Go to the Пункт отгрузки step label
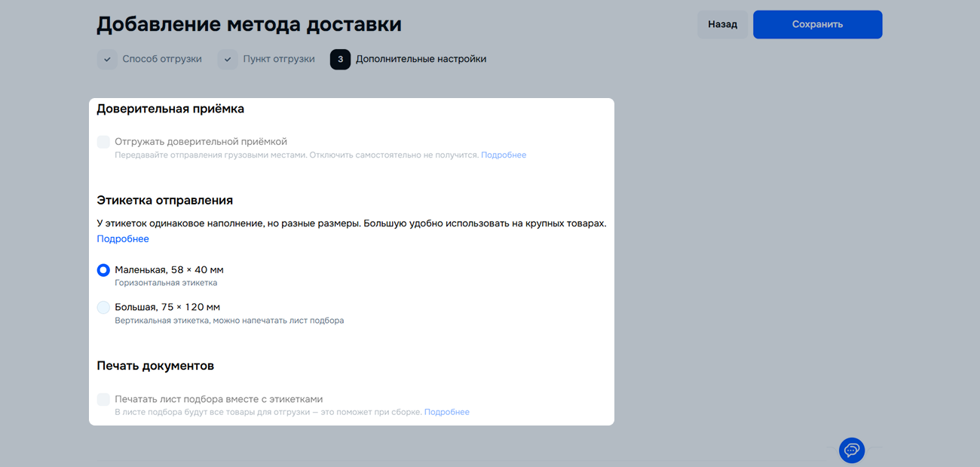The width and height of the screenshot is (980, 467). click(x=279, y=59)
